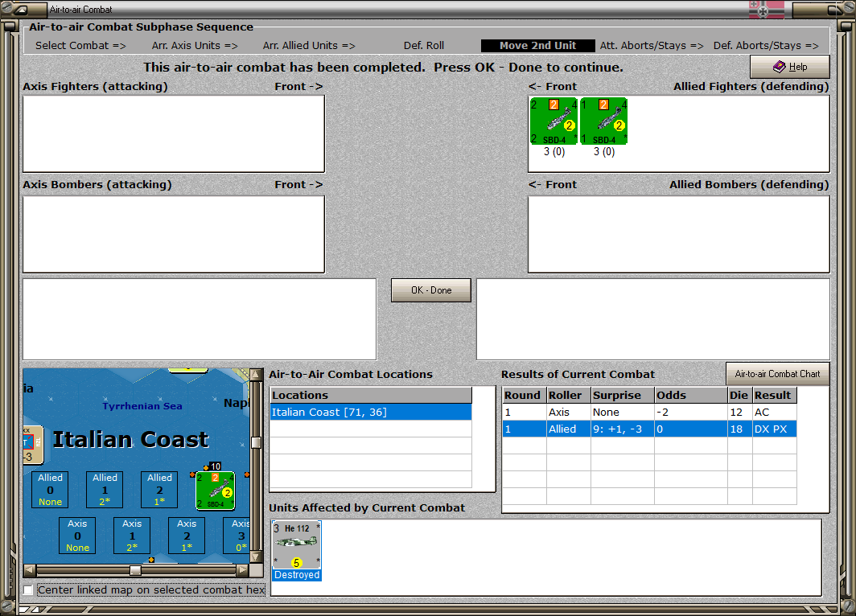856x616 pixels.
Task: Select the first SBD-4 Allied fighter unit
Action: pyautogui.click(x=554, y=121)
